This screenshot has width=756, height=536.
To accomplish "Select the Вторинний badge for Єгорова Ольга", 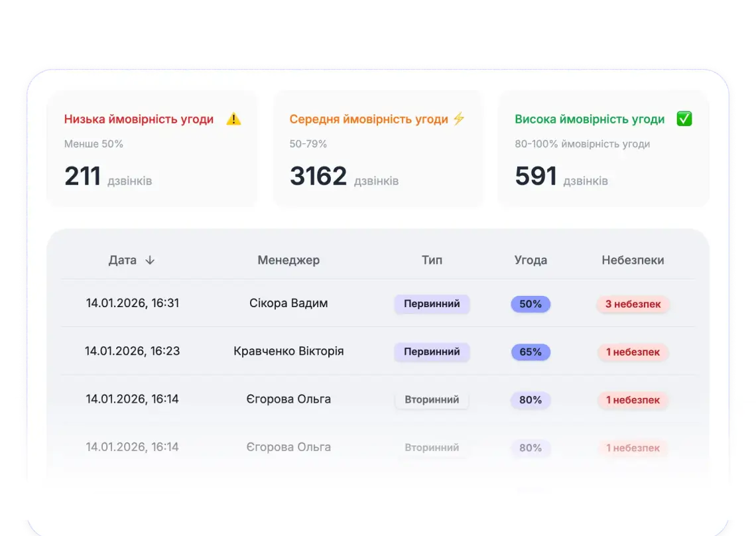I will click(x=432, y=400).
